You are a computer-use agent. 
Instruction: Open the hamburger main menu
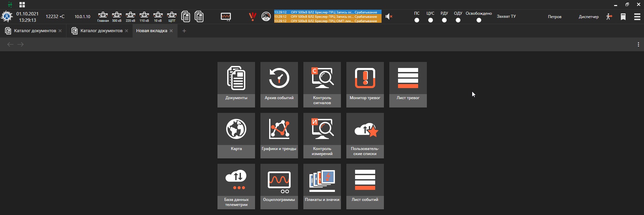637,17
